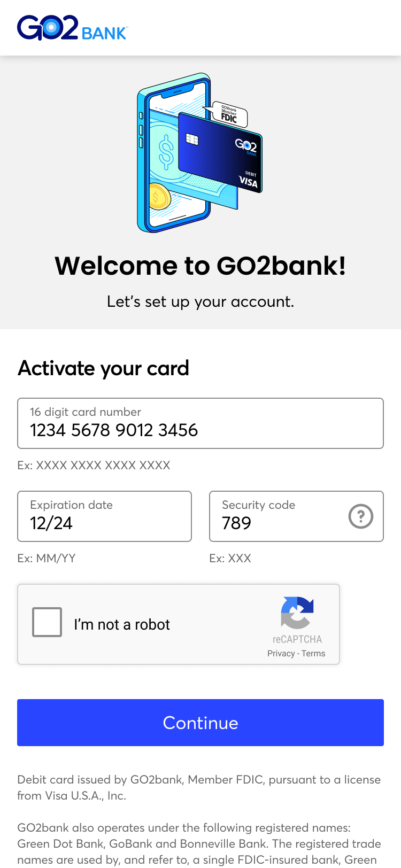Viewport: 401px width, 868px height.
Task: Open the reCAPTCHA Privacy link
Action: point(281,653)
